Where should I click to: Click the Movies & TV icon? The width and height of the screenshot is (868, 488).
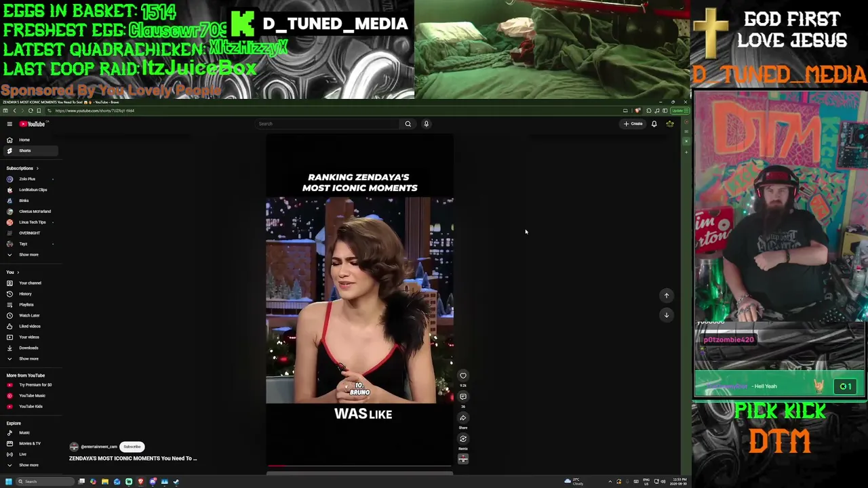(x=9, y=443)
